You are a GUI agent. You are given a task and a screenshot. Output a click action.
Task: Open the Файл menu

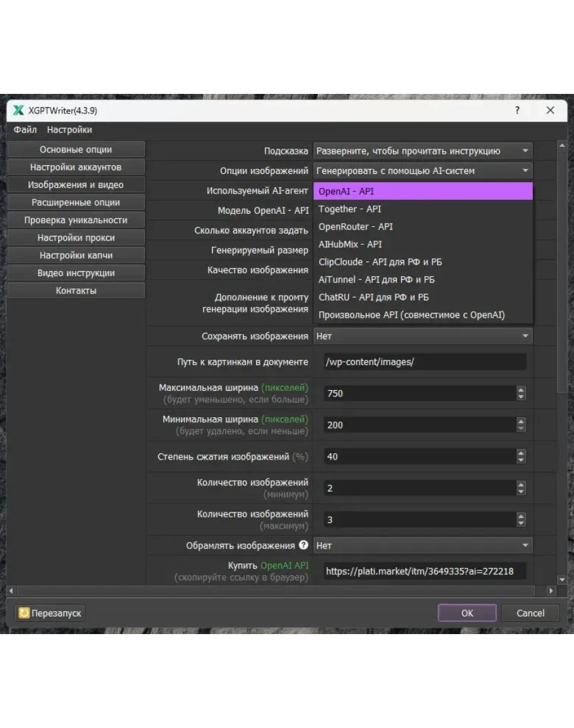point(25,130)
